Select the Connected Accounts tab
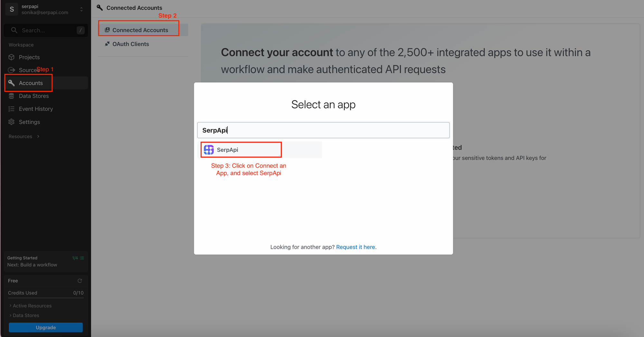This screenshot has width=644, height=337. click(x=143, y=30)
